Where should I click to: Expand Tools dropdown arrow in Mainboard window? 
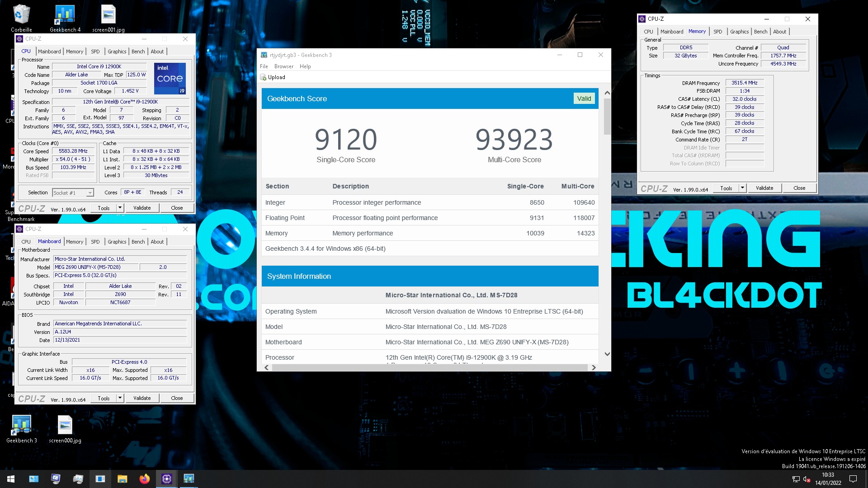click(120, 398)
